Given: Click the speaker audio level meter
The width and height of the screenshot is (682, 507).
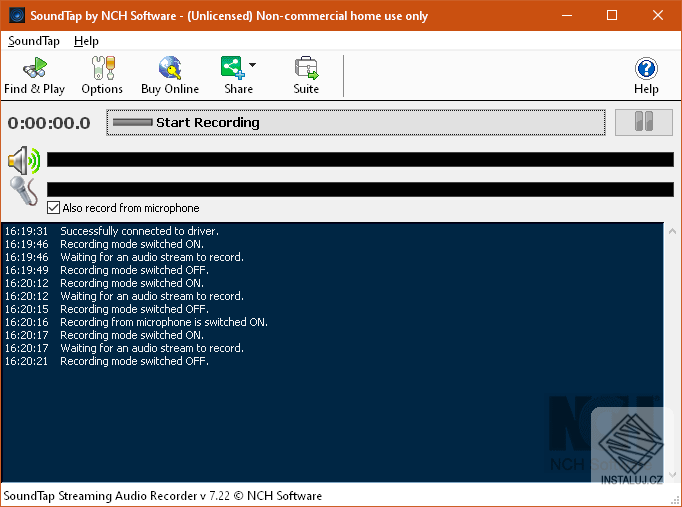Looking at the screenshot, I should pyautogui.click(x=360, y=160).
